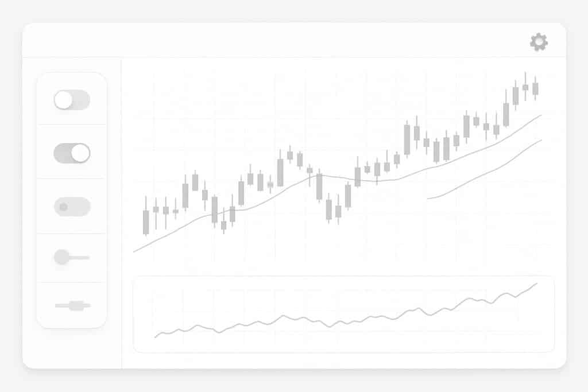This screenshot has height=392, width=588.
Task: Click the left start of the shorter moving-average line
Action: click(428, 198)
